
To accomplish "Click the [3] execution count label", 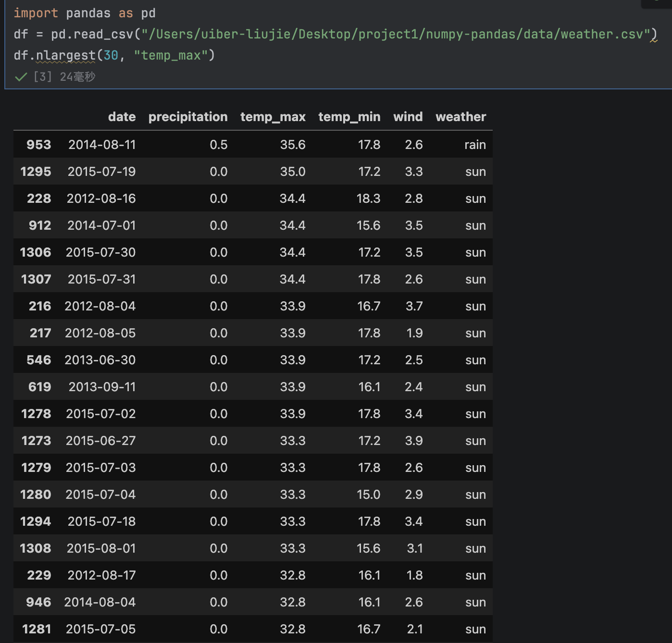I will [x=42, y=77].
